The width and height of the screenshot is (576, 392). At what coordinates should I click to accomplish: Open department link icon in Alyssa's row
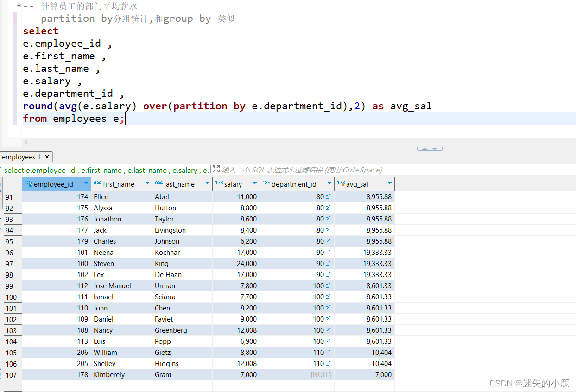pyautogui.click(x=328, y=208)
